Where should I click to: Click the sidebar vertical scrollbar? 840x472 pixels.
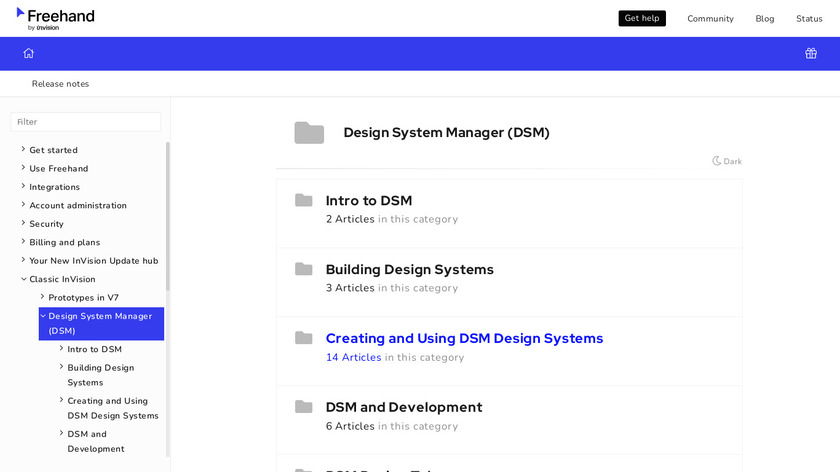click(x=167, y=220)
